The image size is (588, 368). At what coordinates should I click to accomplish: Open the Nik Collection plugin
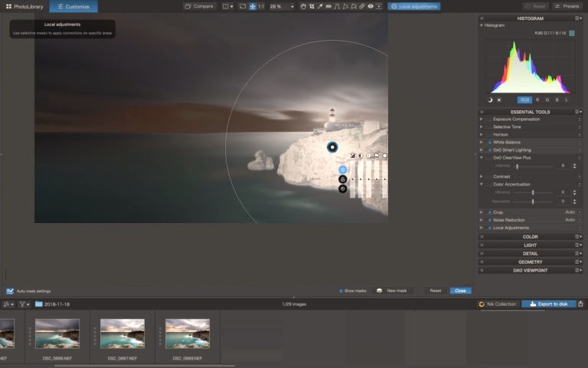(x=497, y=304)
